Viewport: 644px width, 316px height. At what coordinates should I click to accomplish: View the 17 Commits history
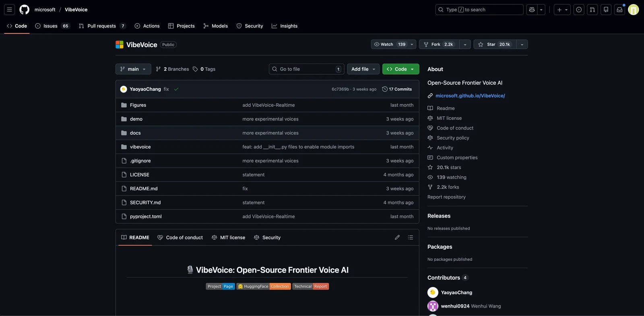397,89
